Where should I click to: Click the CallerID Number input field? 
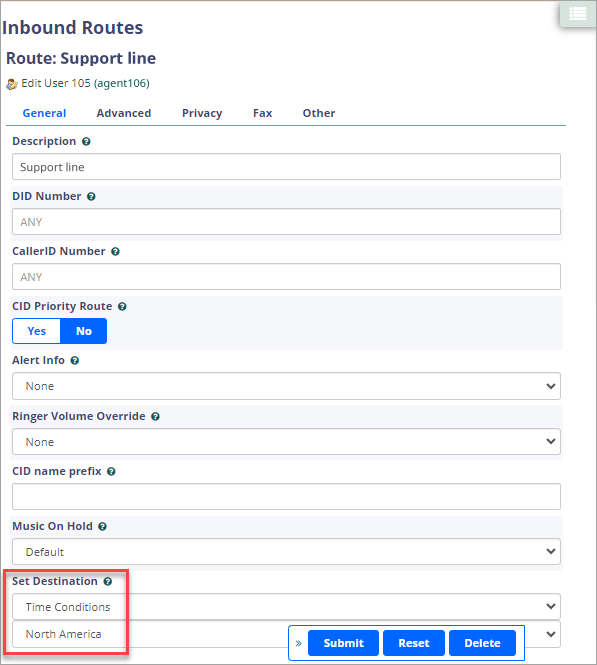(286, 277)
